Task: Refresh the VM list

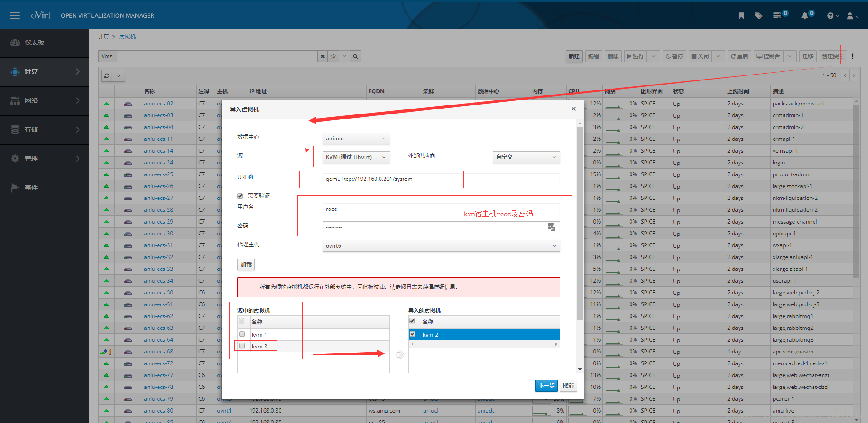Action: pos(107,76)
